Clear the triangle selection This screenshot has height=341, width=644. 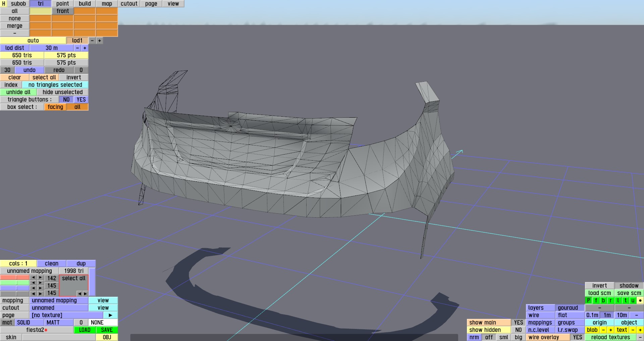coord(15,77)
